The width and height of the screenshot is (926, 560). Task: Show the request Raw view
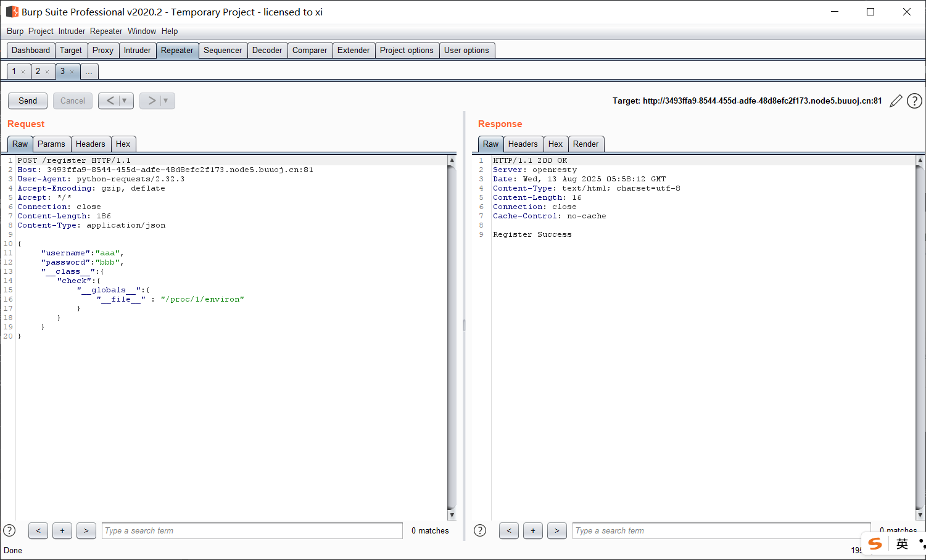point(20,144)
